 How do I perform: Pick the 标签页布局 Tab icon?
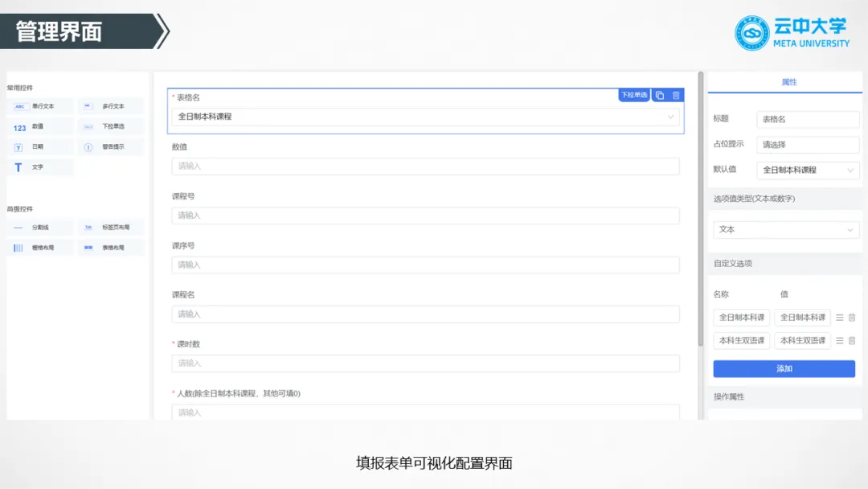pos(88,228)
